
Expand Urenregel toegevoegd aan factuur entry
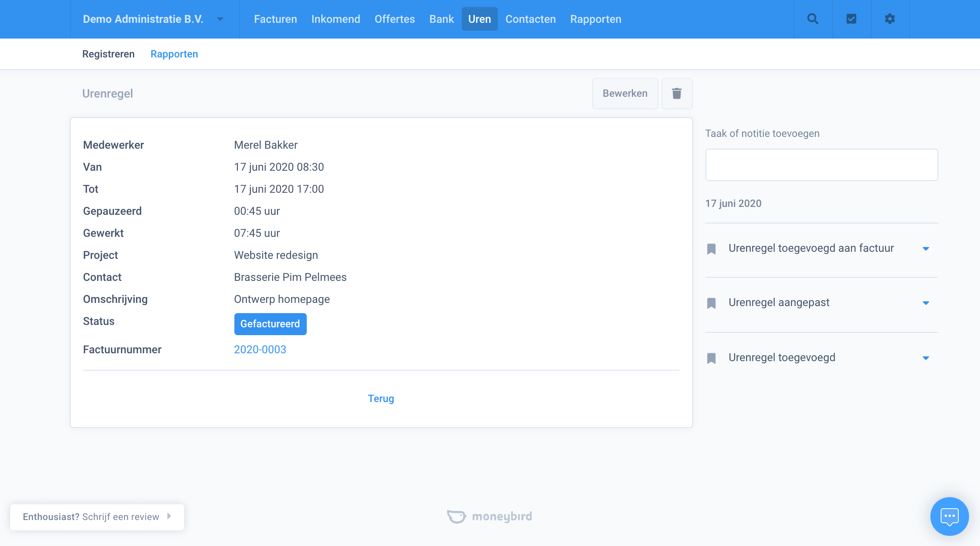coord(926,249)
